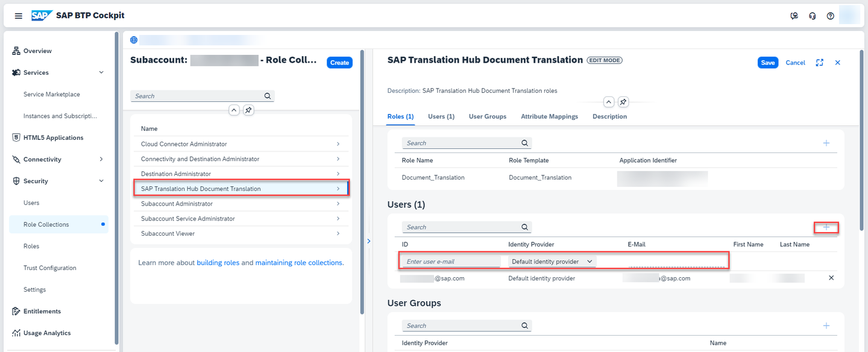The height and width of the screenshot is (352, 868).
Task: Select Subaccount Service Administrator row
Action: 241,218
